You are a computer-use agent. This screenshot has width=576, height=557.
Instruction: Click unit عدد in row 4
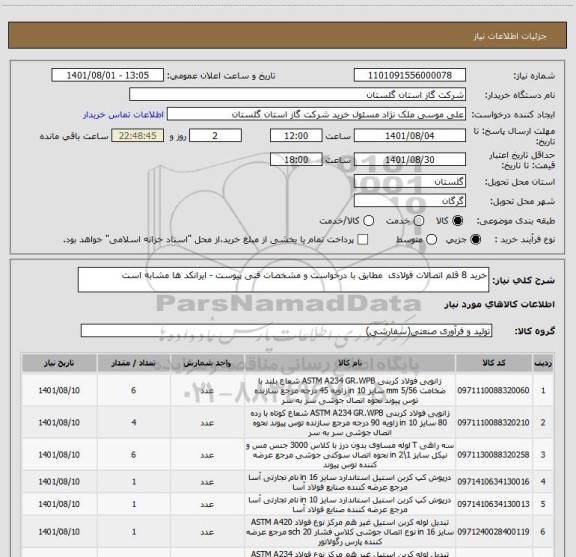click(207, 482)
